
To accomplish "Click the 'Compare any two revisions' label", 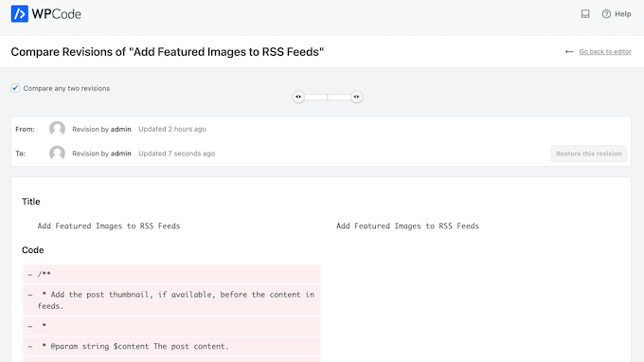I will coord(66,88).
